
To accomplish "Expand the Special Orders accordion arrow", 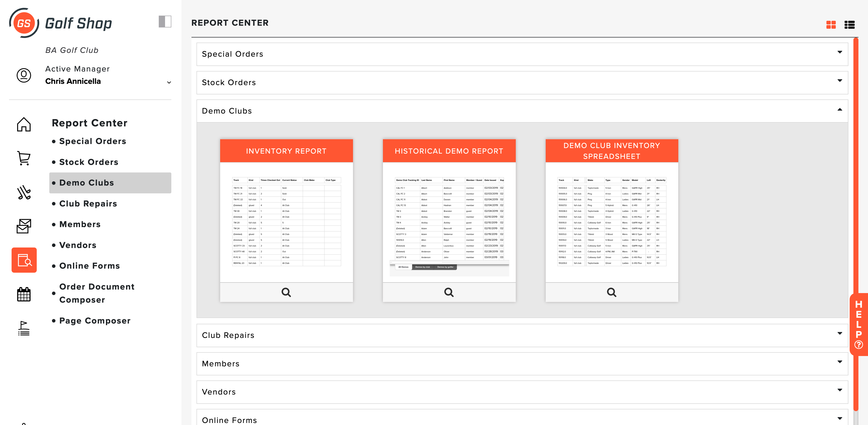I will (x=840, y=52).
